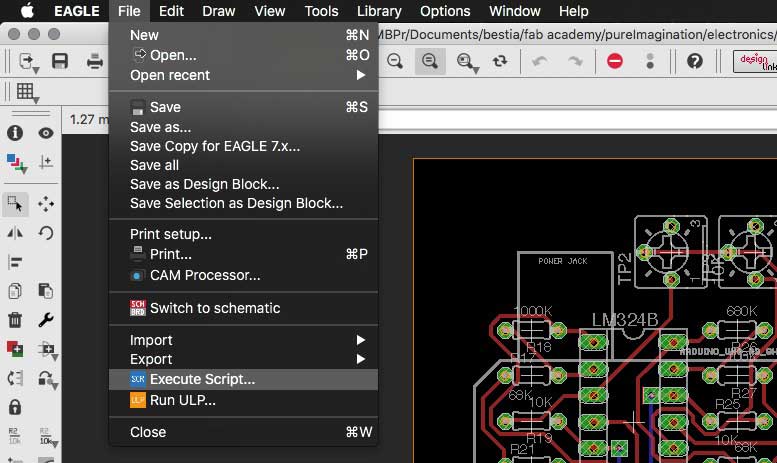Choose Save in the File menu
This screenshot has width=777, height=463.
click(243, 107)
